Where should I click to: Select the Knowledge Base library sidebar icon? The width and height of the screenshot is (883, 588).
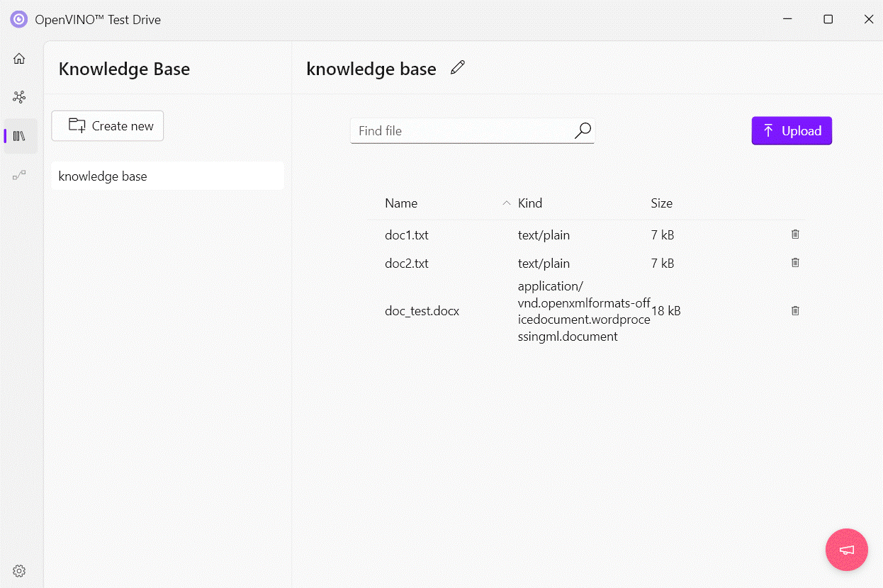19,136
